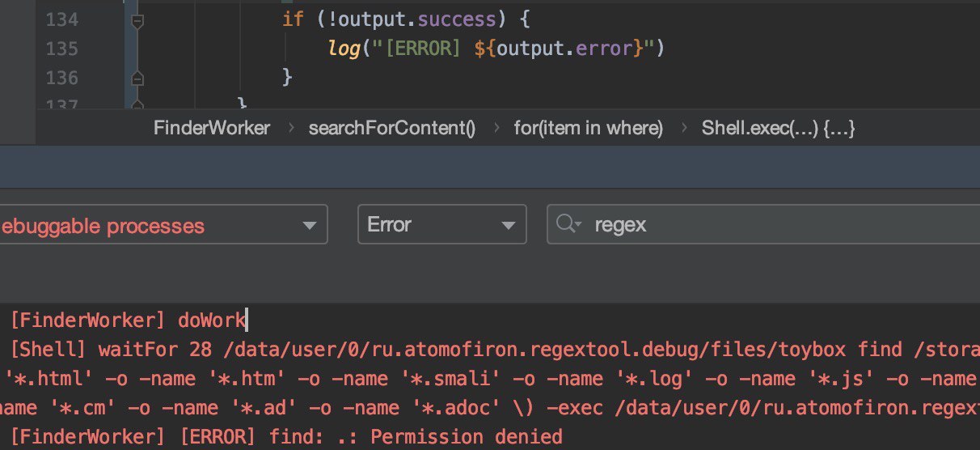This screenshot has height=450, width=980.
Task: Click line number 134 in the gutter
Action: 61,19
